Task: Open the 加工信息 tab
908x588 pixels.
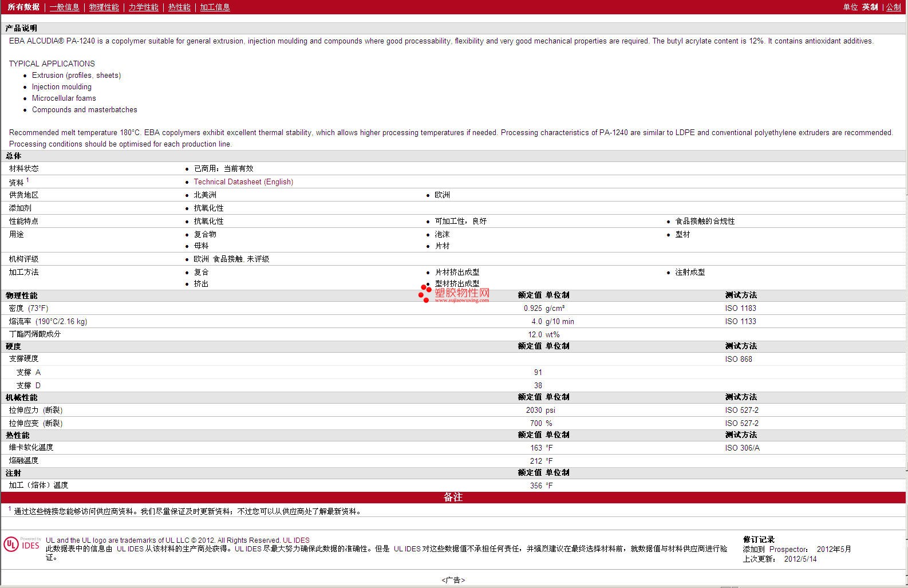Action: tap(215, 7)
